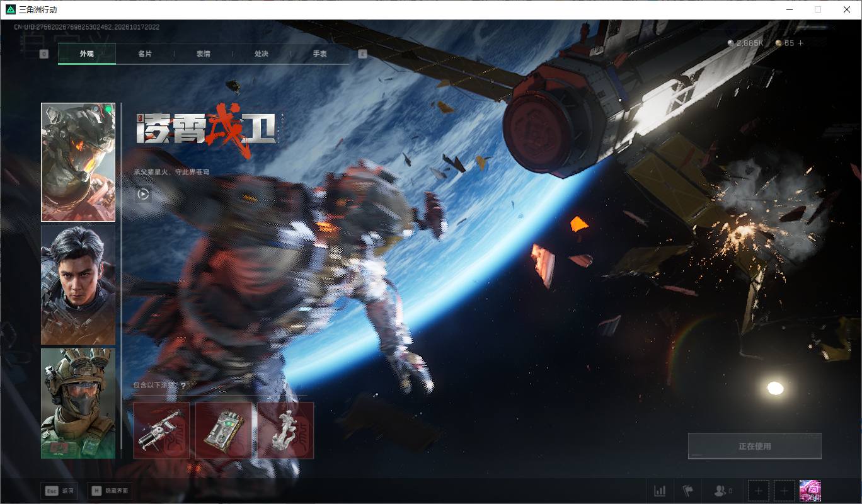The width and height of the screenshot is (862, 504).
Task: Minimize the 三角洲行动 window
Action: [789, 9]
